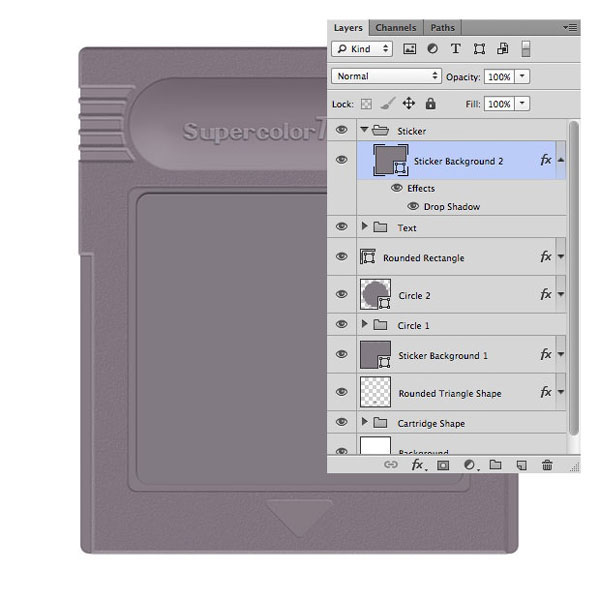The image size is (600, 600).
Task: Create a new layer
Action: point(522,465)
